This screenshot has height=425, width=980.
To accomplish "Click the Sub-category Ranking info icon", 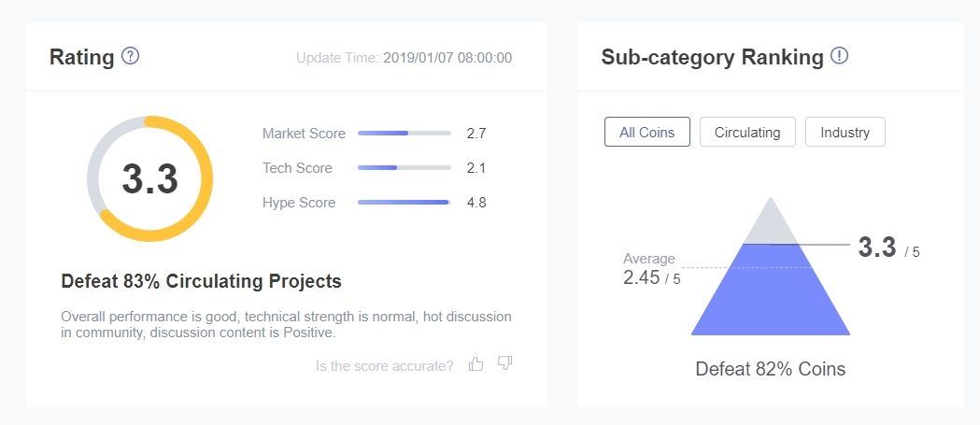I will [839, 56].
